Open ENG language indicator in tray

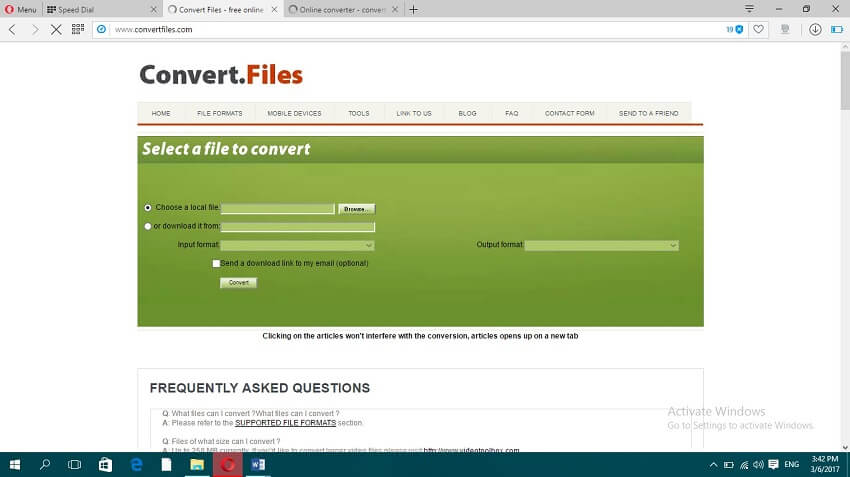(x=791, y=465)
